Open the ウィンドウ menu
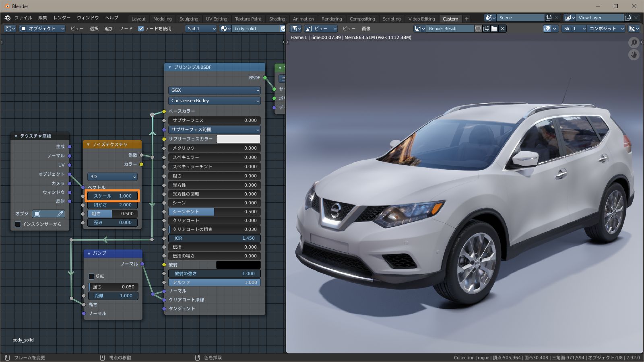 [88, 18]
